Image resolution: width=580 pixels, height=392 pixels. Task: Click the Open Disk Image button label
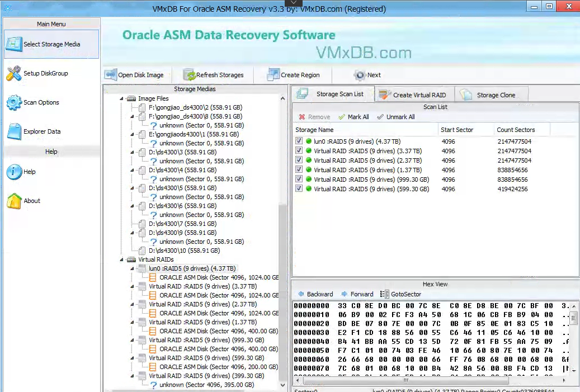[x=141, y=75]
